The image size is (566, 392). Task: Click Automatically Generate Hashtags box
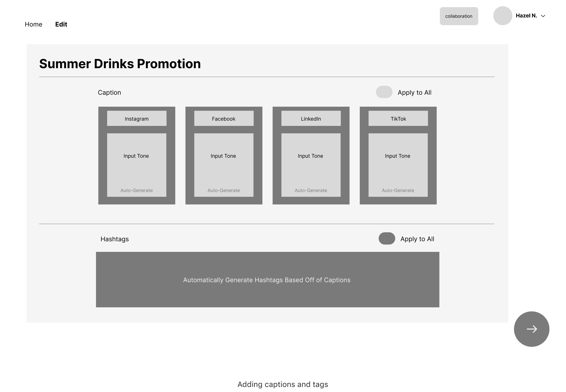coord(267,280)
